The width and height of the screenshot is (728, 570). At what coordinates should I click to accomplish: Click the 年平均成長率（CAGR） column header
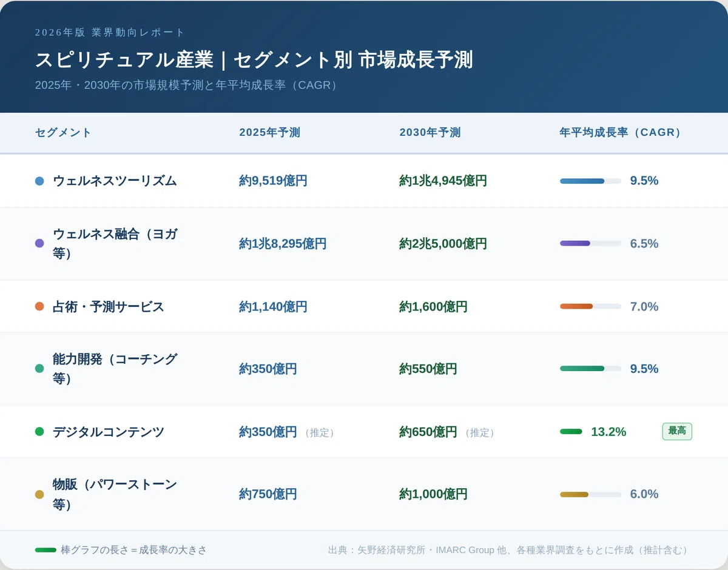pyautogui.click(x=620, y=132)
